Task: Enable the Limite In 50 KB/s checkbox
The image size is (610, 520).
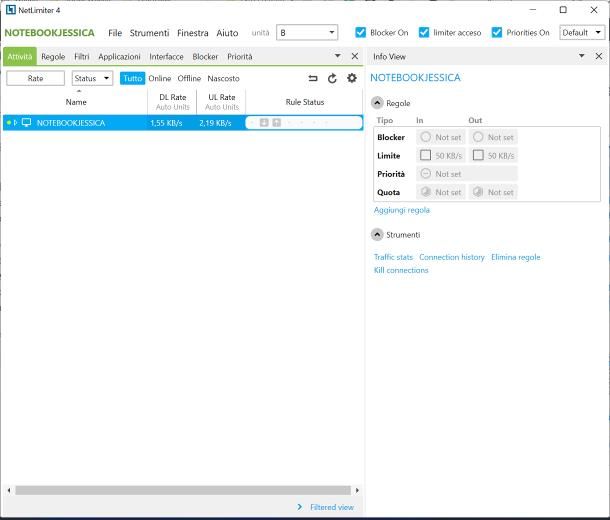Action: point(426,156)
